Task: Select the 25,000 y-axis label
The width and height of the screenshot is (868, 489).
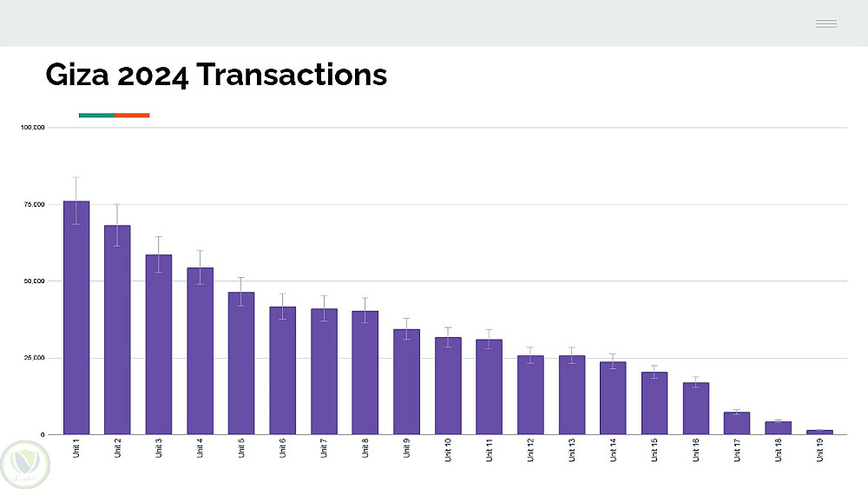Action: click(x=34, y=358)
